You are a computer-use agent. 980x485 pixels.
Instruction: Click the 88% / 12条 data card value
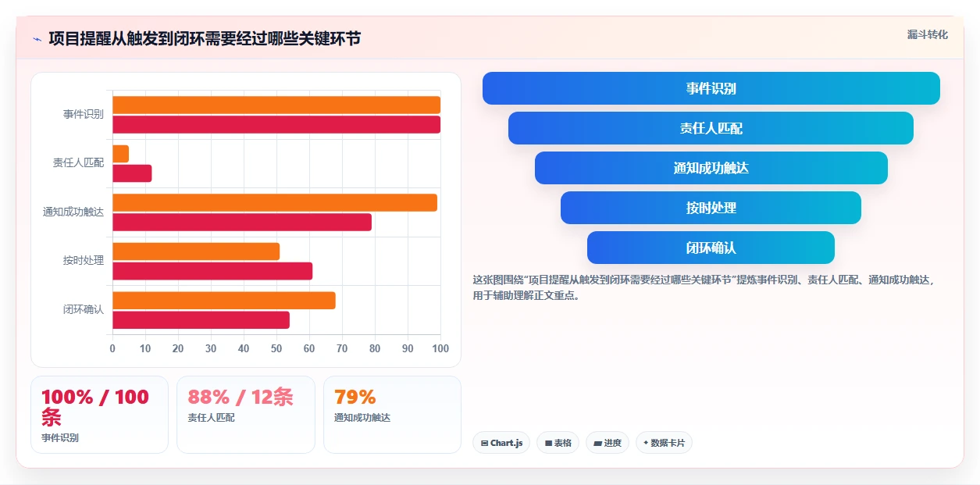tap(241, 397)
